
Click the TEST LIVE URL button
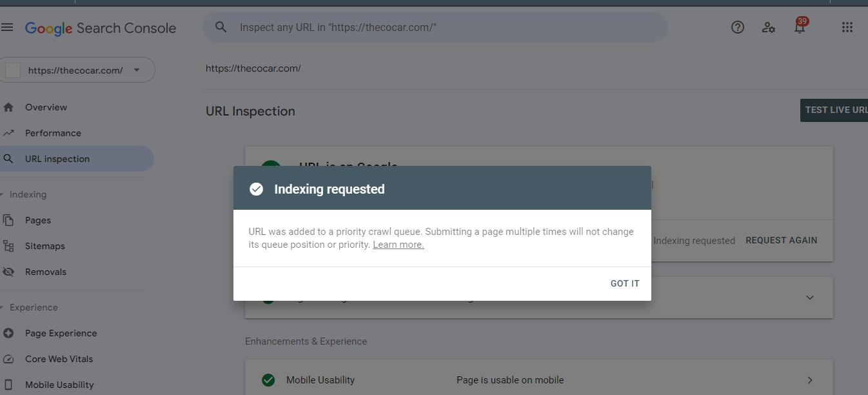(835, 110)
